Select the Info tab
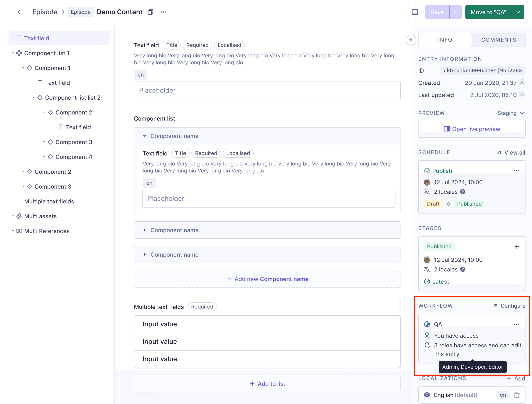532x404 pixels. coord(445,40)
